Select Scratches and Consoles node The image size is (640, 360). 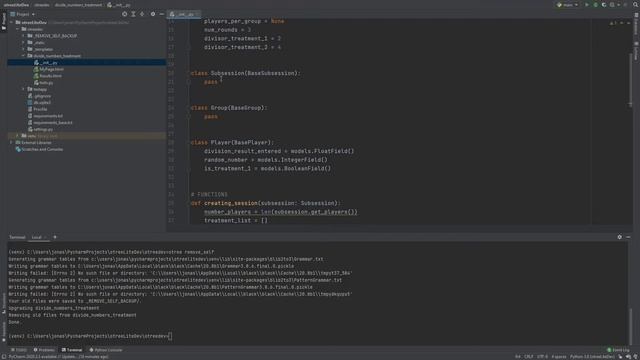[x=40, y=149]
